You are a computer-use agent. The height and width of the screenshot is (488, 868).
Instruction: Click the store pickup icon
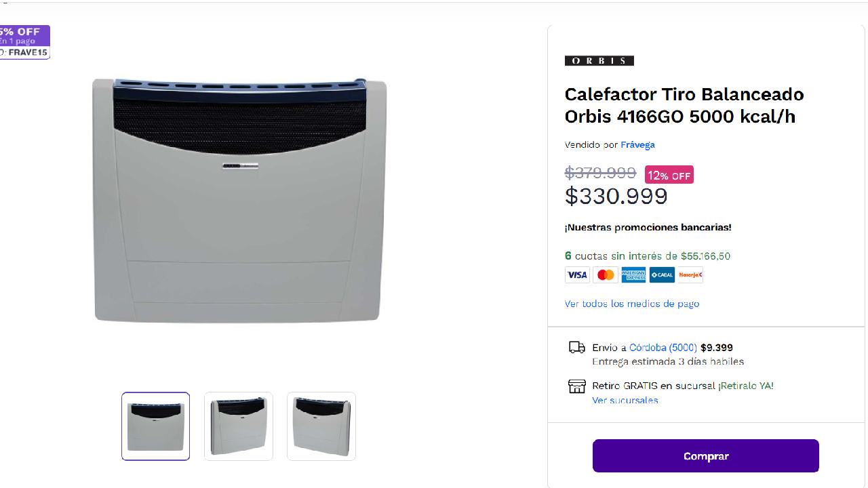click(x=576, y=386)
